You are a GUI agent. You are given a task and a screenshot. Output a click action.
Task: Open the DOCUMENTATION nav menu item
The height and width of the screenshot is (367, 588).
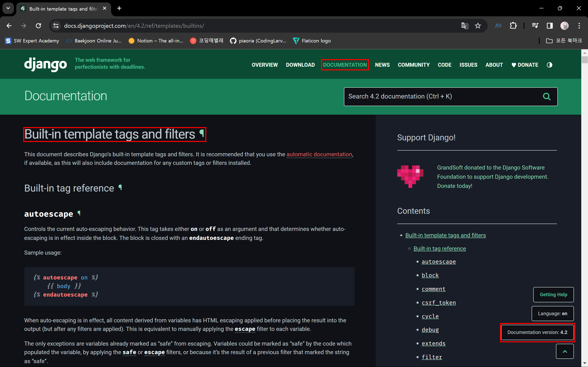pos(345,65)
